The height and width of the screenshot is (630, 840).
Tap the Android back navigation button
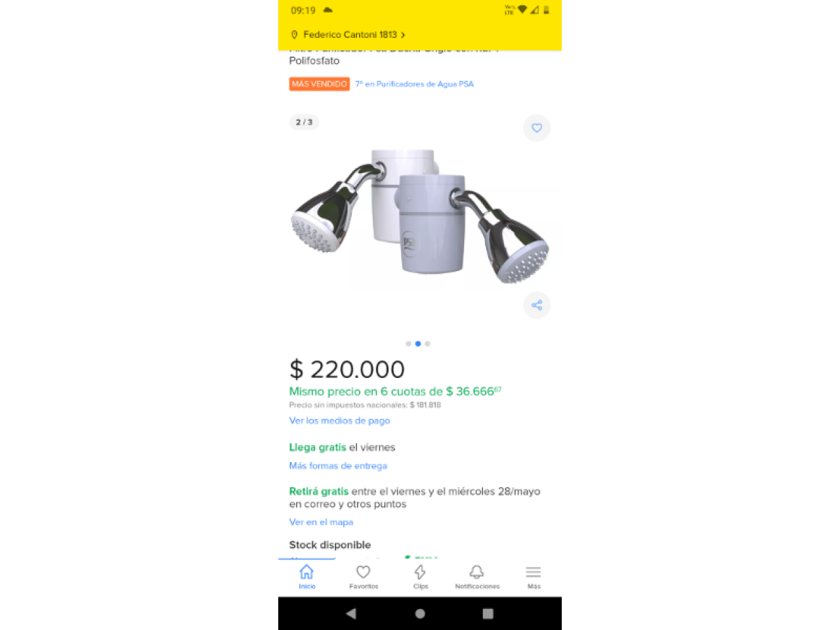351,614
